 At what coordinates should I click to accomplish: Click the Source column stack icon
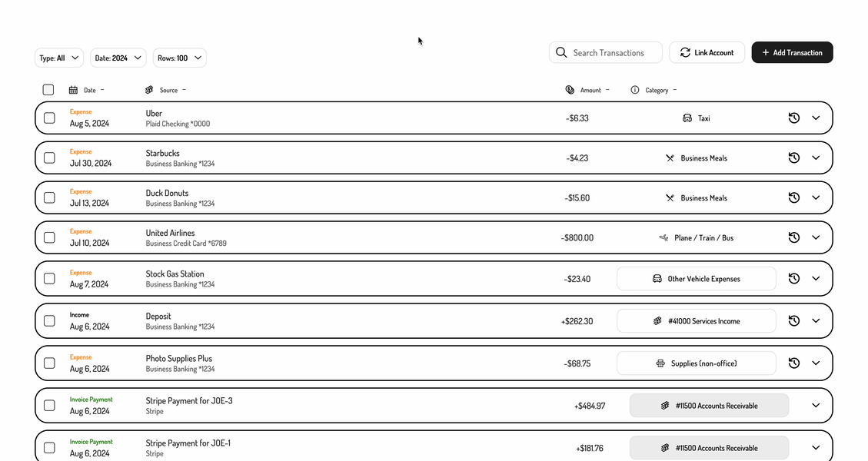pos(149,89)
